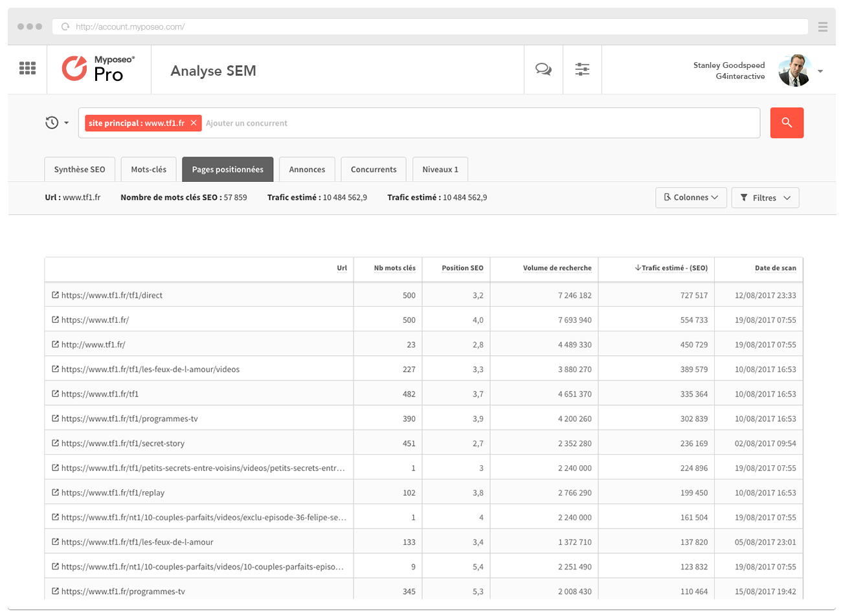
Task: Open external link icon for secret-story row
Action: click(55, 443)
